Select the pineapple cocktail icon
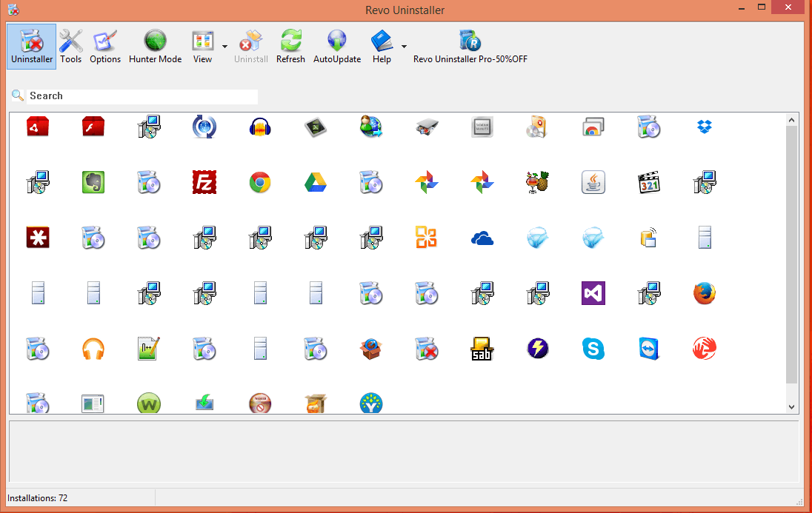 pyautogui.click(x=538, y=182)
